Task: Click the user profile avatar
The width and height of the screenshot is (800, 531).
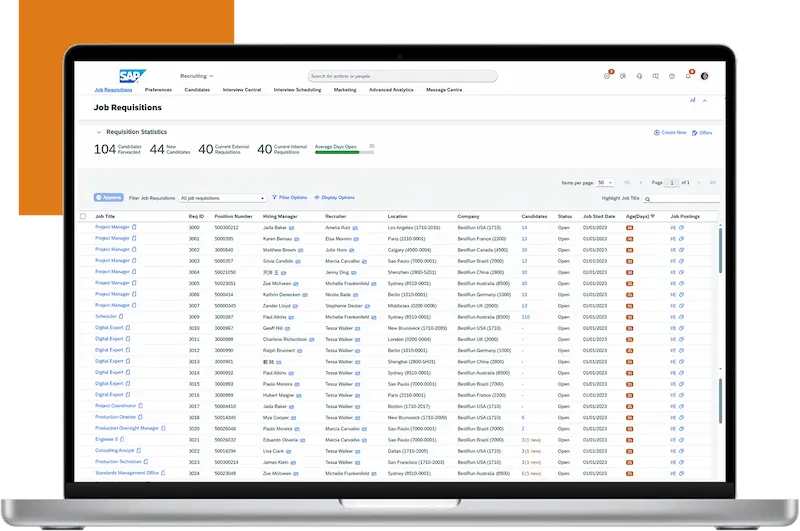Action: (x=704, y=76)
